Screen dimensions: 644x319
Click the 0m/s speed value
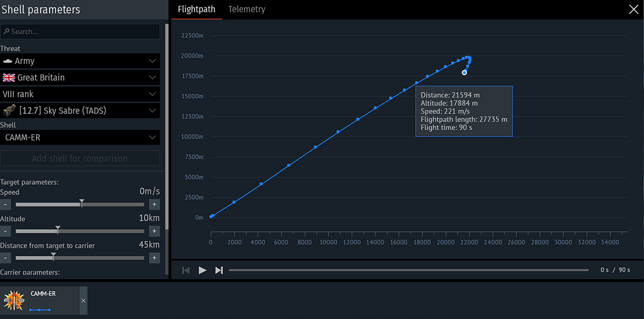click(x=149, y=191)
